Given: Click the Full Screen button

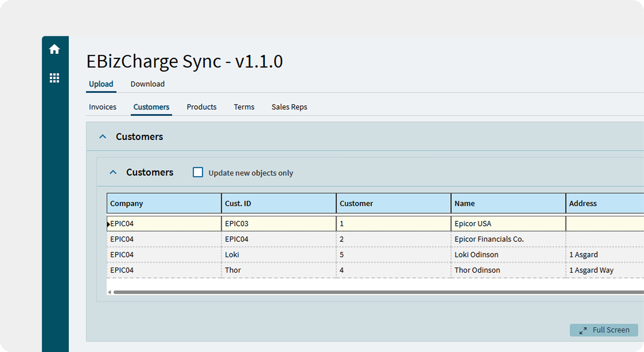Looking at the screenshot, I should [604, 330].
